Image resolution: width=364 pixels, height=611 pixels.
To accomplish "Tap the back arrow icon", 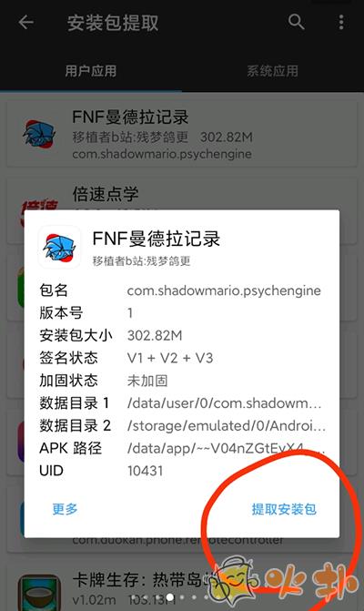I will [25, 22].
